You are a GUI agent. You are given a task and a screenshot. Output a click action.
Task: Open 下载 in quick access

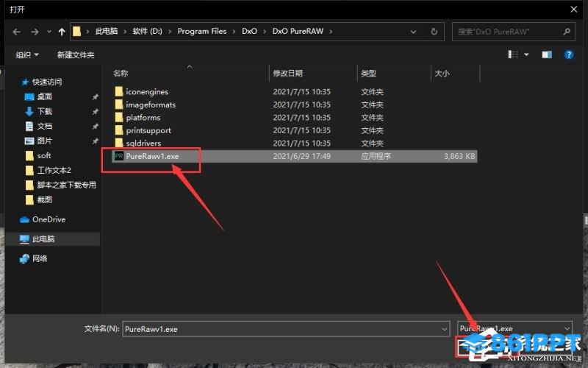[44, 111]
